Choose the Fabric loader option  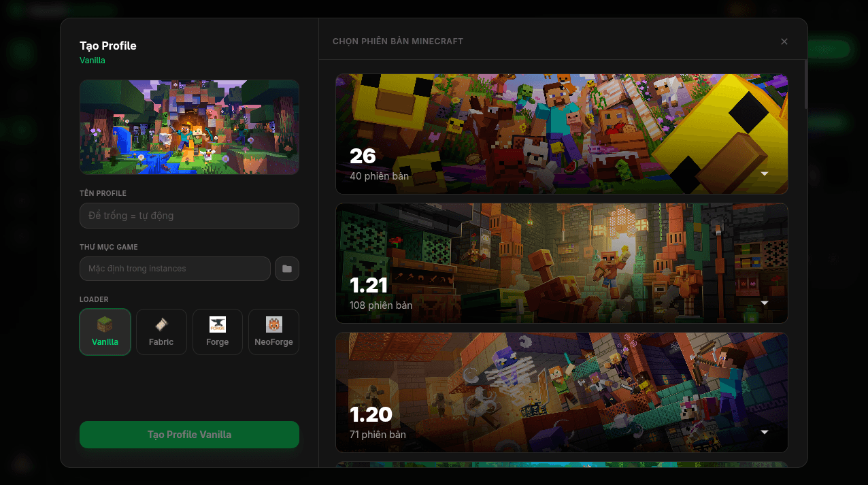point(161,332)
